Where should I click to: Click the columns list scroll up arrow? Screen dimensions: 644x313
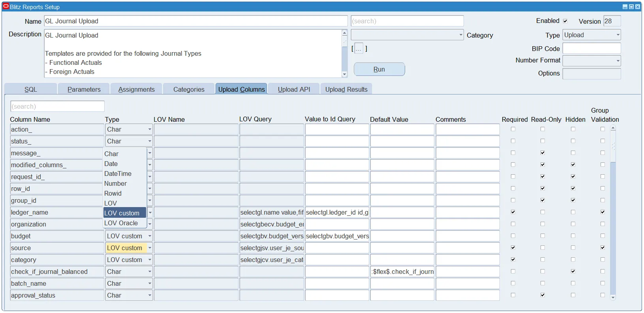tap(613, 128)
